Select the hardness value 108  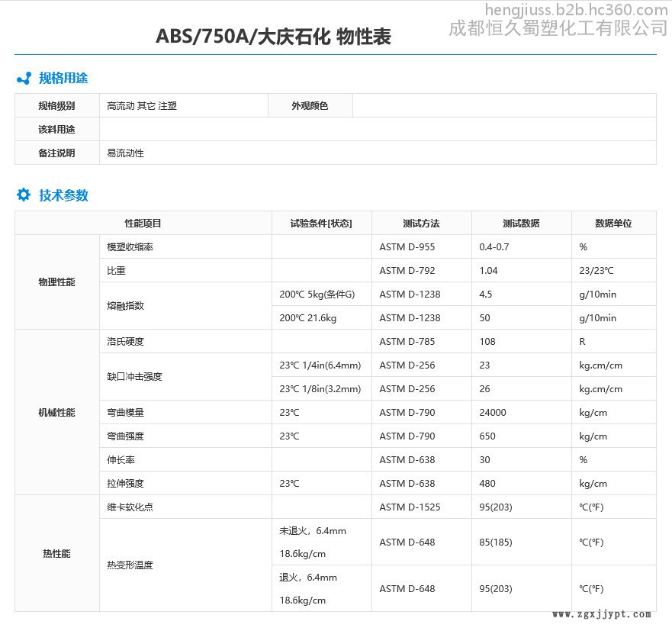(x=487, y=342)
